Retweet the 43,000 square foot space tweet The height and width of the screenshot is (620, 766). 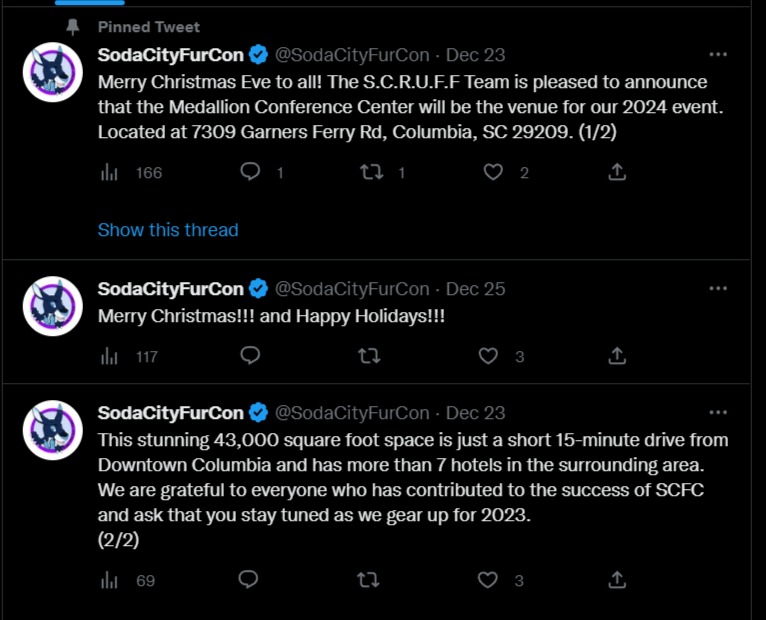click(369, 580)
